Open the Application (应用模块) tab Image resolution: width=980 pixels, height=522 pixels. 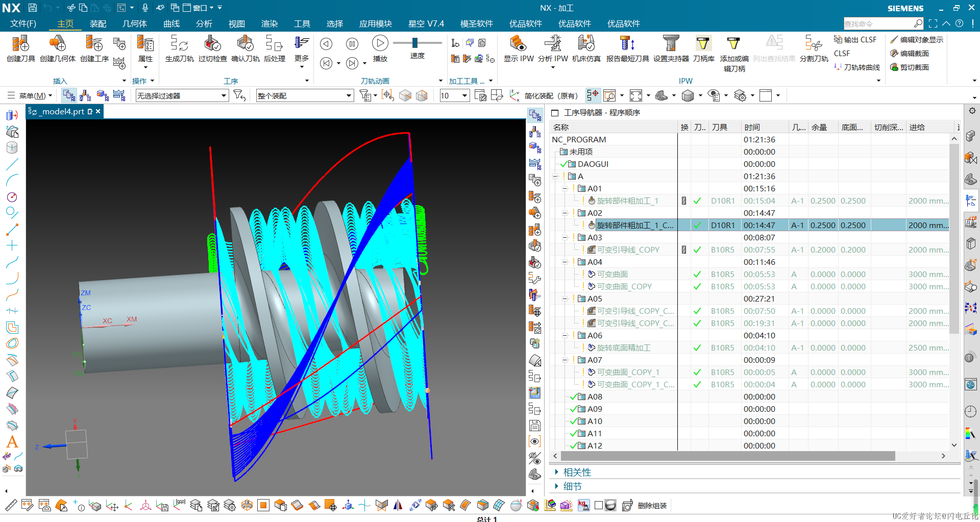(x=376, y=23)
